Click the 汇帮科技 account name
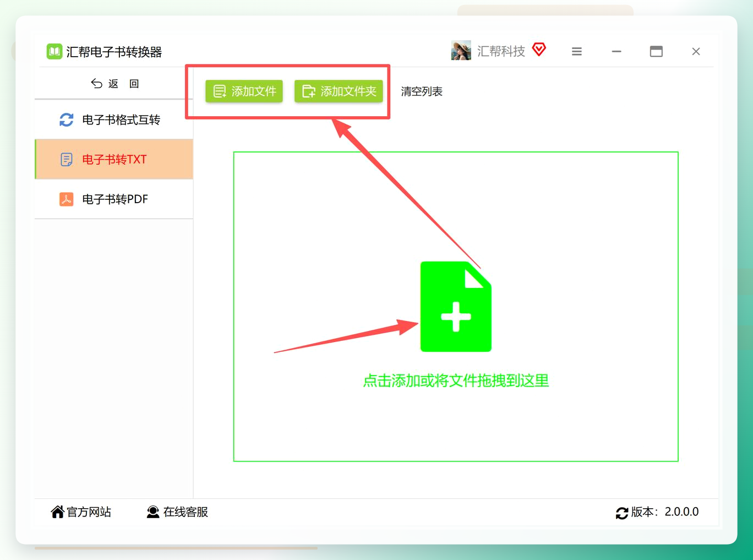 pos(501,51)
